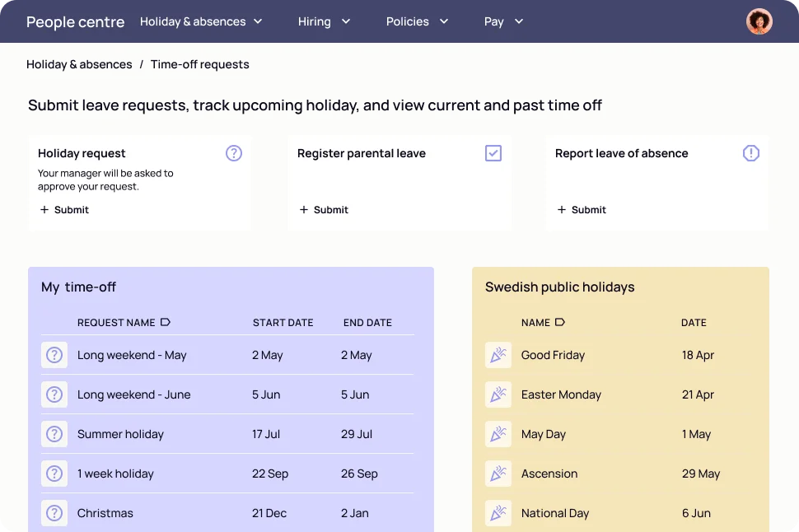Expand the Policies menu chevron
The width and height of the screenshot is (799, 532).
[x=444, y=21]
